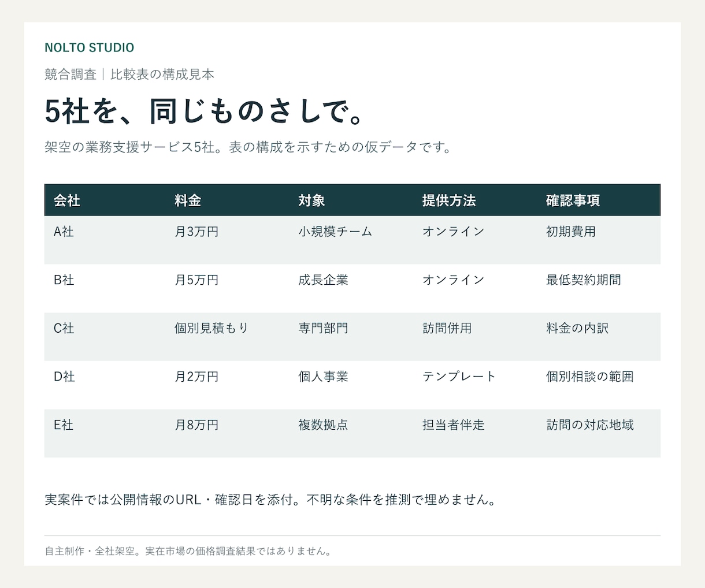The width and height of the screenshot is (705, 588).
Task: Click the 月8万円 price cell
Action: [196, 425]
